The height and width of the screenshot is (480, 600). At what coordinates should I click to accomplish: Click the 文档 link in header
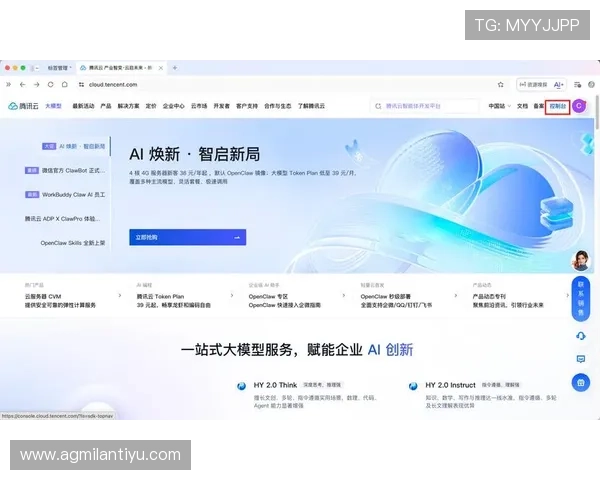[522, 106]
